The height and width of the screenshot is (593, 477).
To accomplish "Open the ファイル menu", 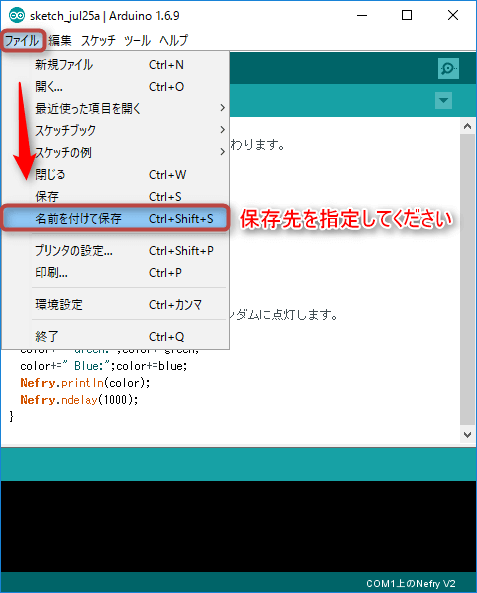I will click(x=22, y=40).
